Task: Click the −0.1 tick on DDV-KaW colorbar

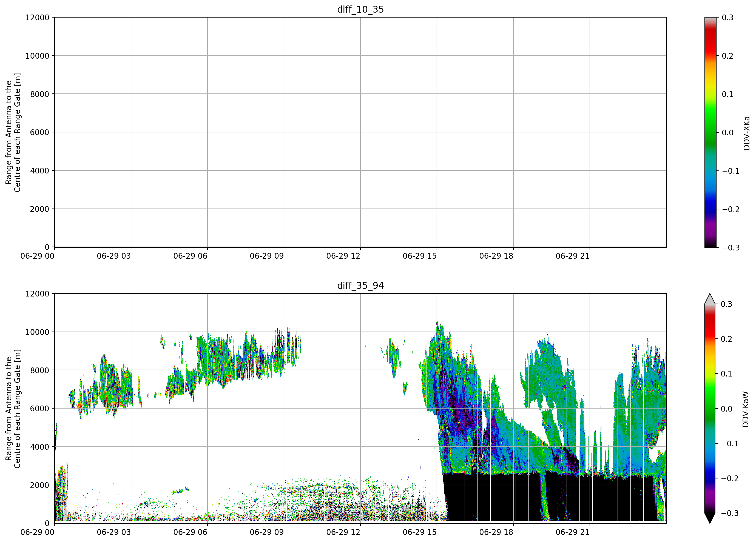Action: click(730, 444)
